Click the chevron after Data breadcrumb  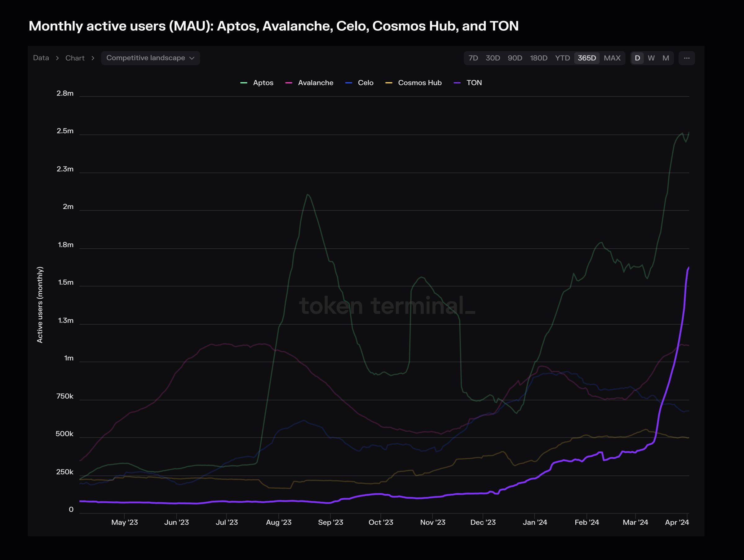pos(57,58)
